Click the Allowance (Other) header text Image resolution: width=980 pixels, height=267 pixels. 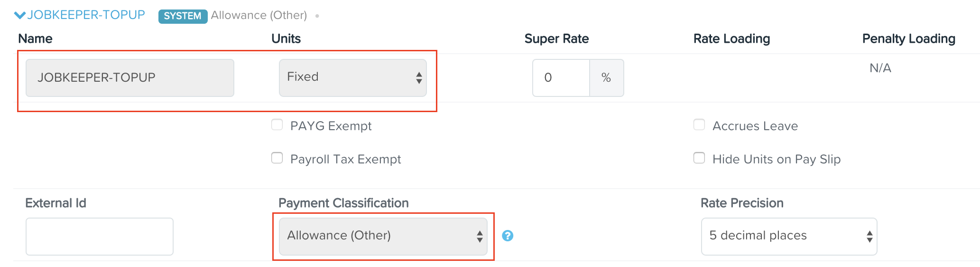point(259,15)
